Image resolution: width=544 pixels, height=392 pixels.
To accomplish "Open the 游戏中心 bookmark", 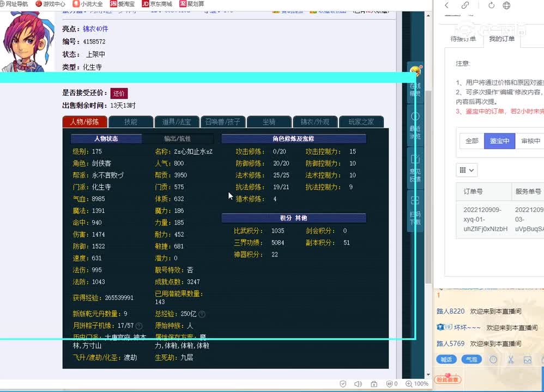I will pyautogui.click(x=51, y=4).
